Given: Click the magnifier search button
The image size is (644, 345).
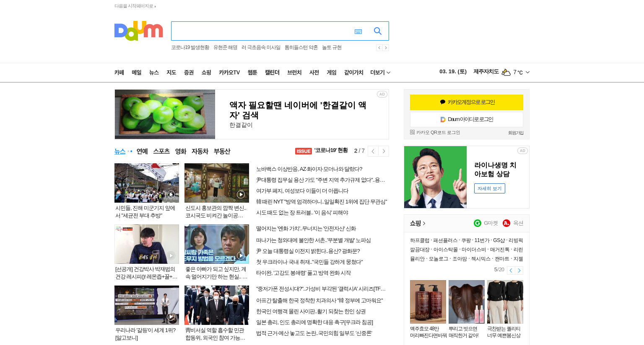Looking at the screenshot, I should 377,31.
